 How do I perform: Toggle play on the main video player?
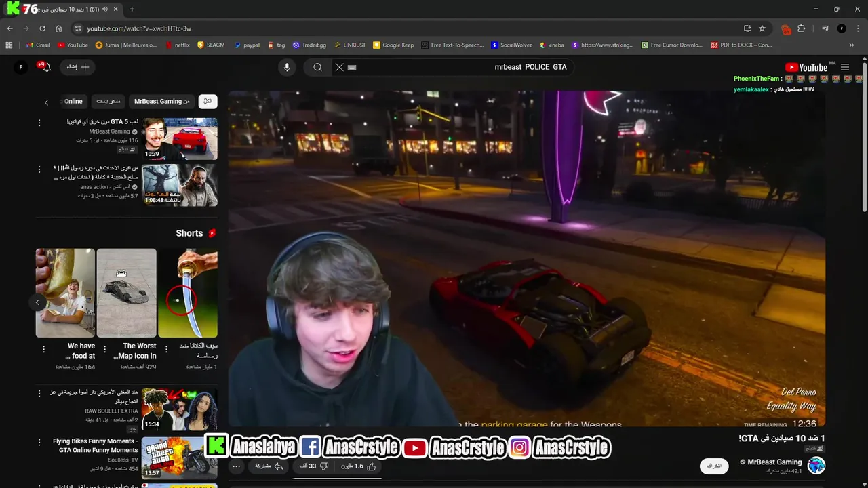coord(526,258)
